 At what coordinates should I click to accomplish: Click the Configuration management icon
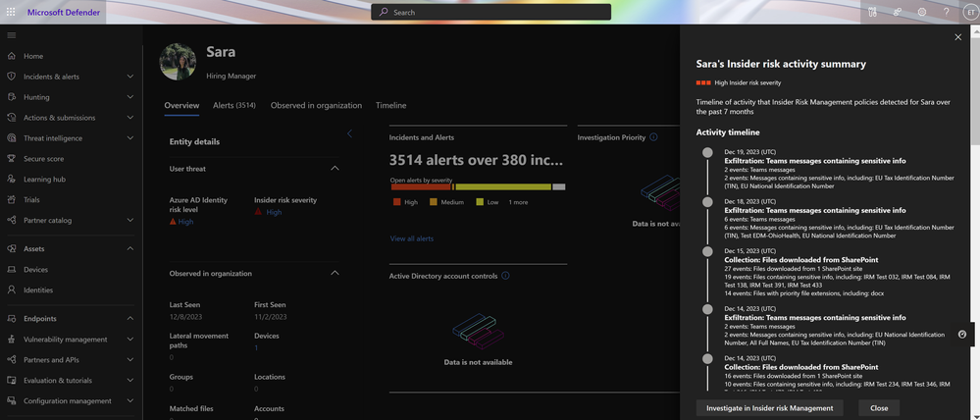[11, 400]
